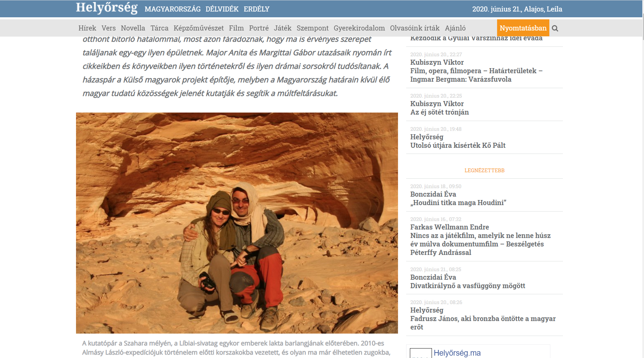Click the timestamp '2020. június 18., 09:50'
644x358 pixels.
tap(436, 186)
